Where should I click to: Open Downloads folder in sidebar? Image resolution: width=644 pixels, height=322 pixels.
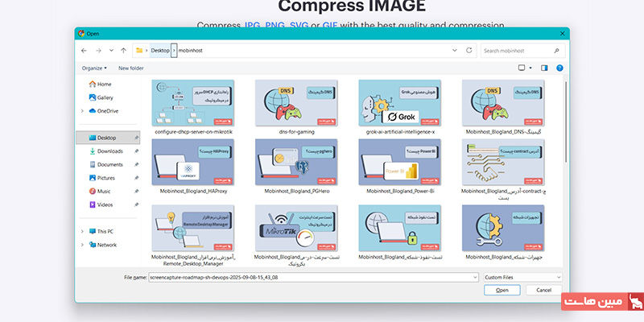tap(109, 151)
